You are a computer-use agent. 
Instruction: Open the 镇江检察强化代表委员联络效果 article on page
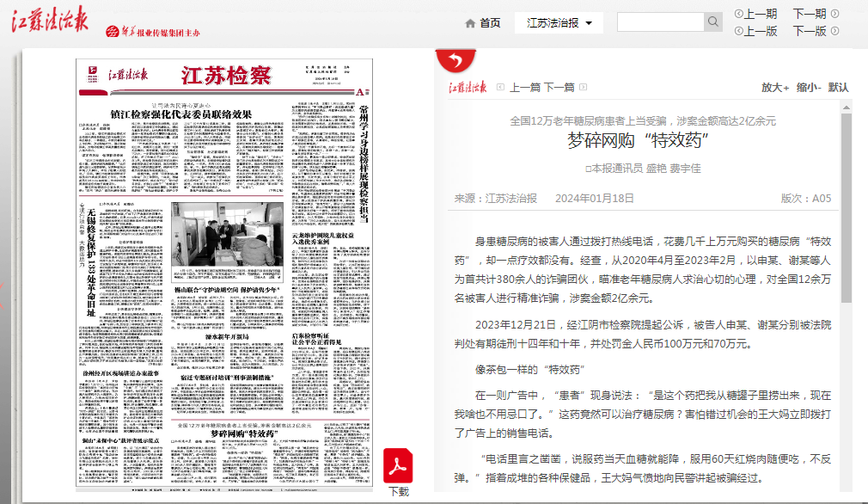click(181, 114)
